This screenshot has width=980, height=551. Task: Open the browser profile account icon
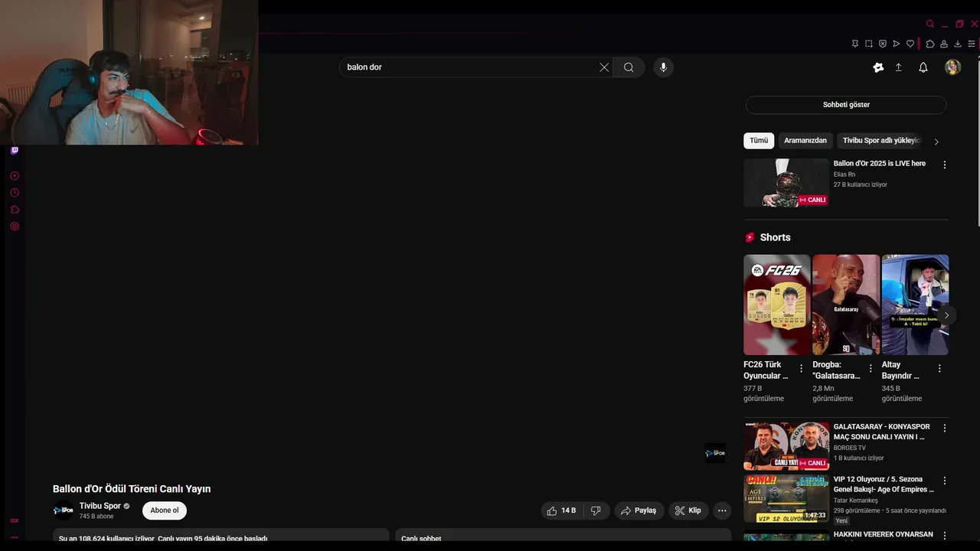(x=944, y=44)
